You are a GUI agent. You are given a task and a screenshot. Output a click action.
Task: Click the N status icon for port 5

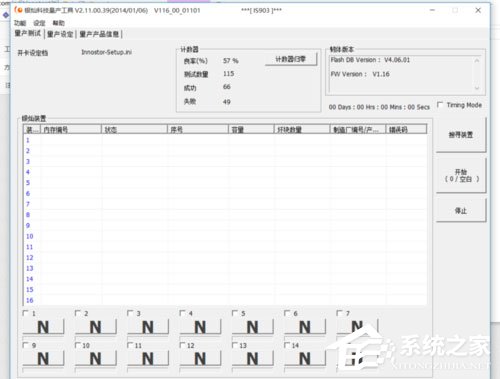tap(252, 327)
